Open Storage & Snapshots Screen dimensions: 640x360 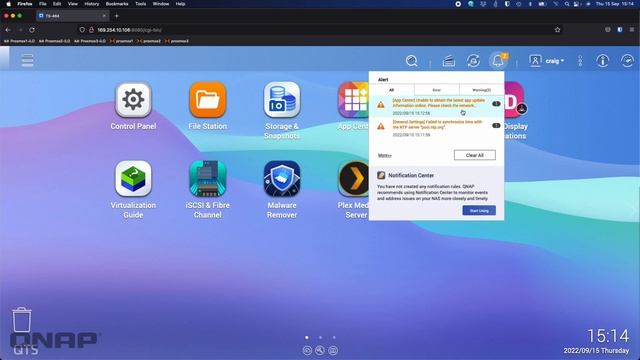282,100
